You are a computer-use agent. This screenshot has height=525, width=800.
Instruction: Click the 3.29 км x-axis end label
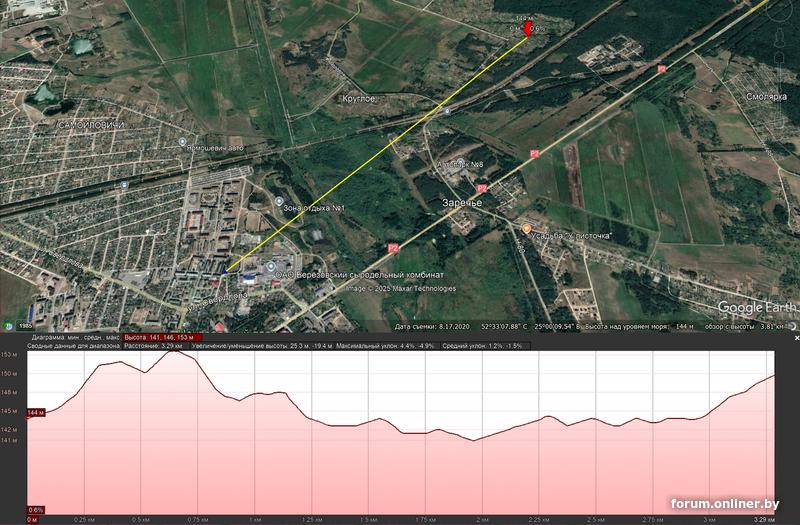763,520
